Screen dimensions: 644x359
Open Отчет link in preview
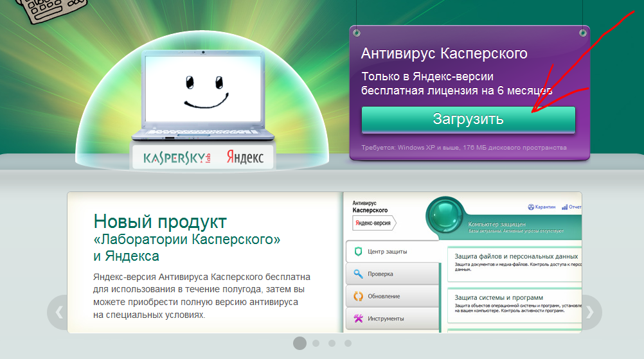click(x=572, y=207)
